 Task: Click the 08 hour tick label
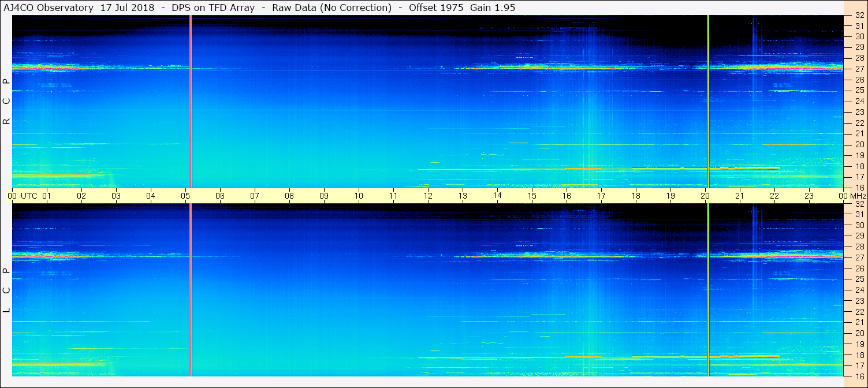click(289, 196)
